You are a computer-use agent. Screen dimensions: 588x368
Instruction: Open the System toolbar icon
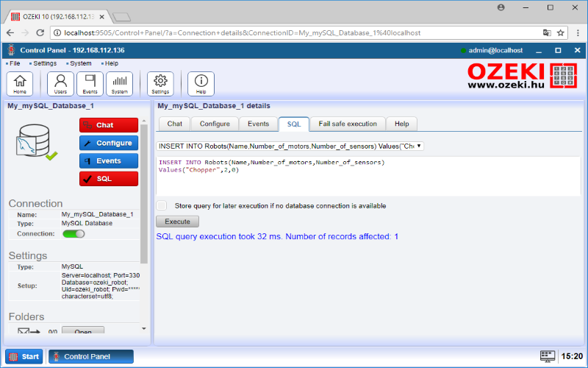point(120,84)
